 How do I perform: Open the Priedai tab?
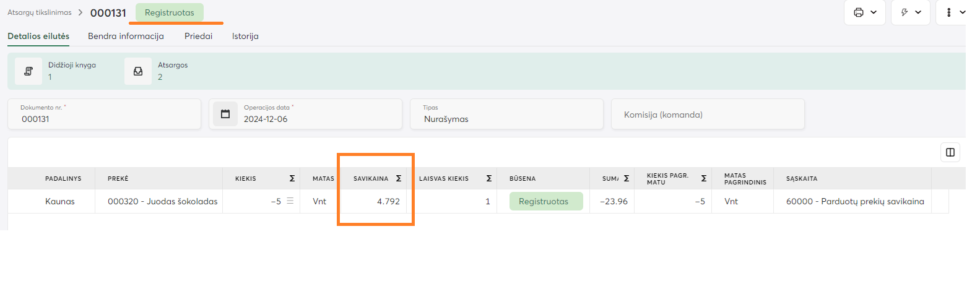click(x=198, y=37)
